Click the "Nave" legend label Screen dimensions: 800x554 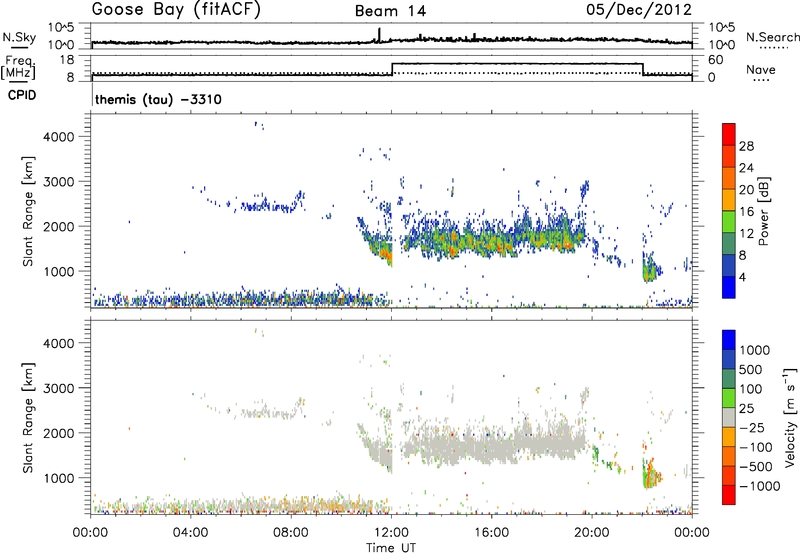760,70
